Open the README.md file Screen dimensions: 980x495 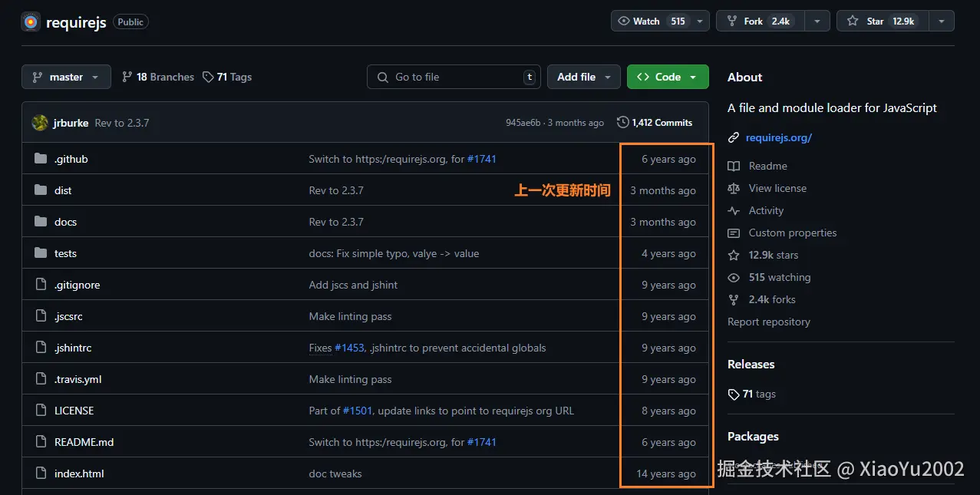click(84, 442)
